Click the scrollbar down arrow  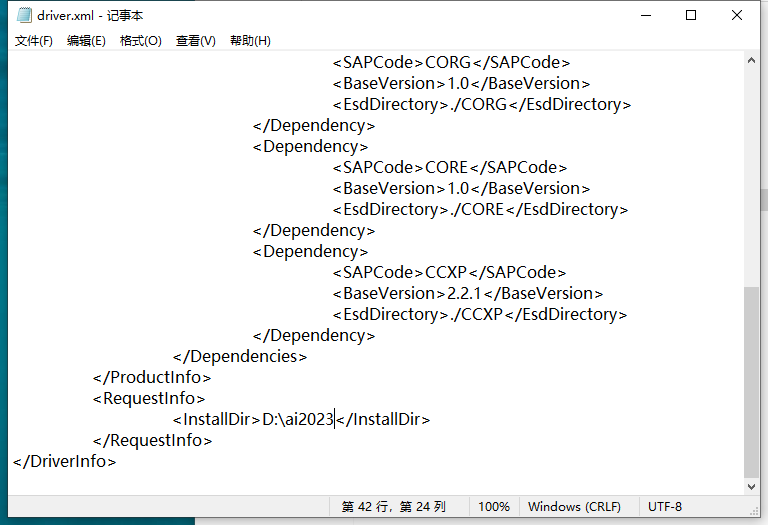point(751,486)
